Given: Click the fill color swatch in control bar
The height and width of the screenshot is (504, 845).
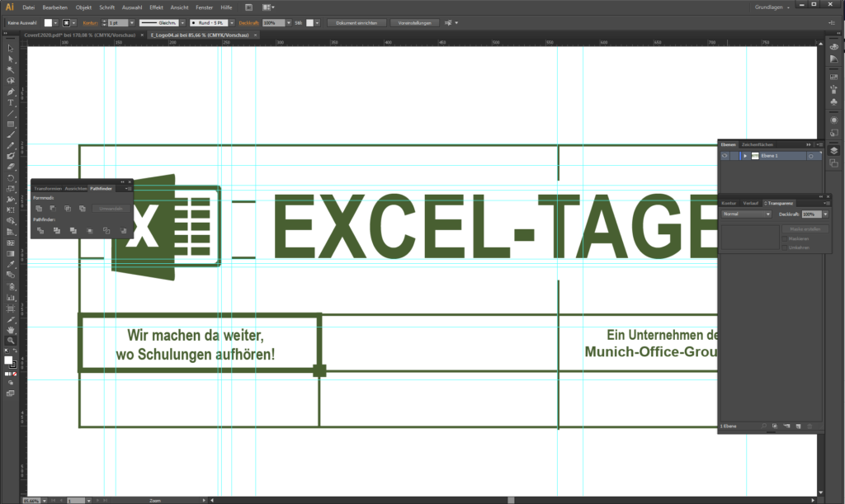Looking at the screenshot, I should coord(50,22).
